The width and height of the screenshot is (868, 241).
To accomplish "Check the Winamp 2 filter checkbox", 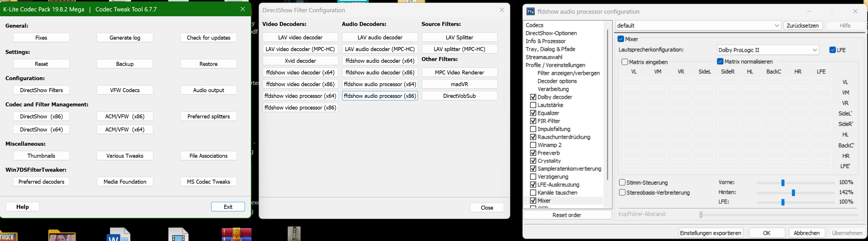I will [x=533, y=145].
